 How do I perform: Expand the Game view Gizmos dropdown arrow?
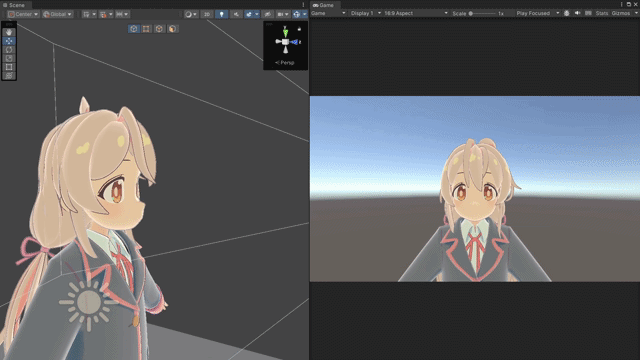[x=636, y=13]
